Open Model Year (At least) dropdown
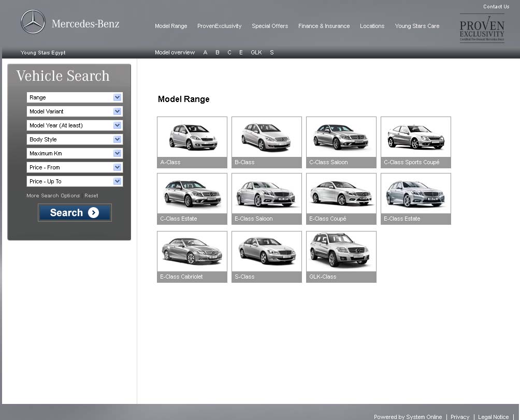 coord(75,125)
